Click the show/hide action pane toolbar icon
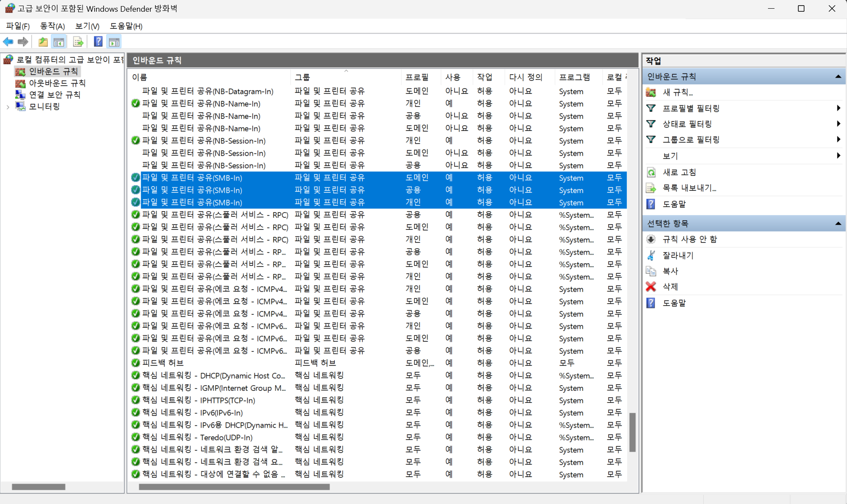Image resolution: width=847 pixels, height=504 pixels. point(114,42)
